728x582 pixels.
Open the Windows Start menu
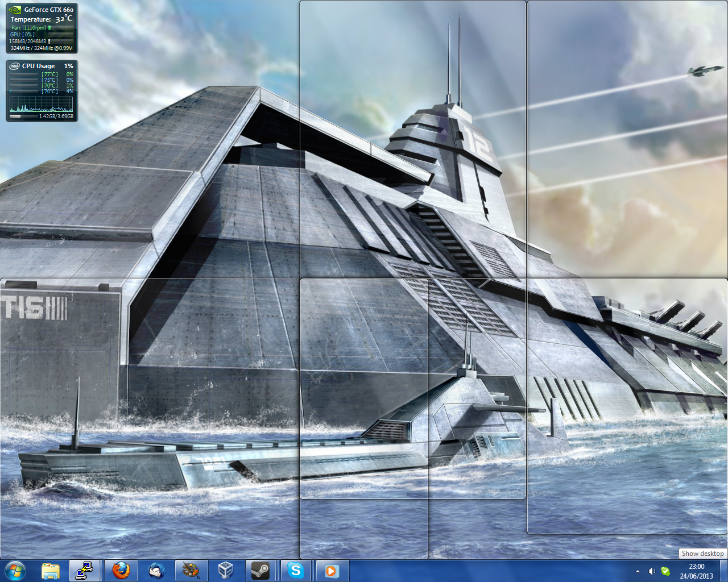click(15, 570)
